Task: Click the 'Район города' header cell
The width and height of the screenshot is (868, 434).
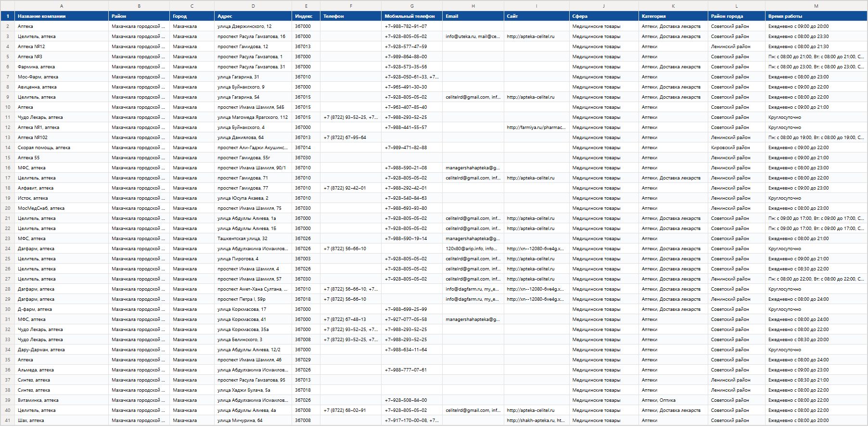Action: [737, 16]
